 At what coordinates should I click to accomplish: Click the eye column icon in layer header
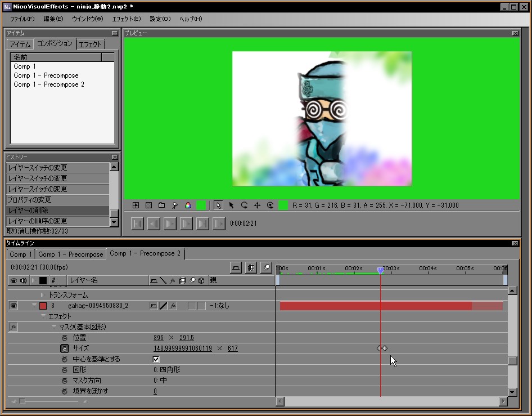coord(13,280)
